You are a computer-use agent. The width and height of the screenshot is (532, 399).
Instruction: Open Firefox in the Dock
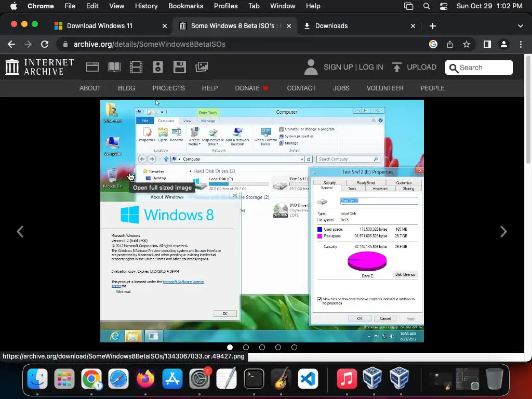(x=145, y=378)
